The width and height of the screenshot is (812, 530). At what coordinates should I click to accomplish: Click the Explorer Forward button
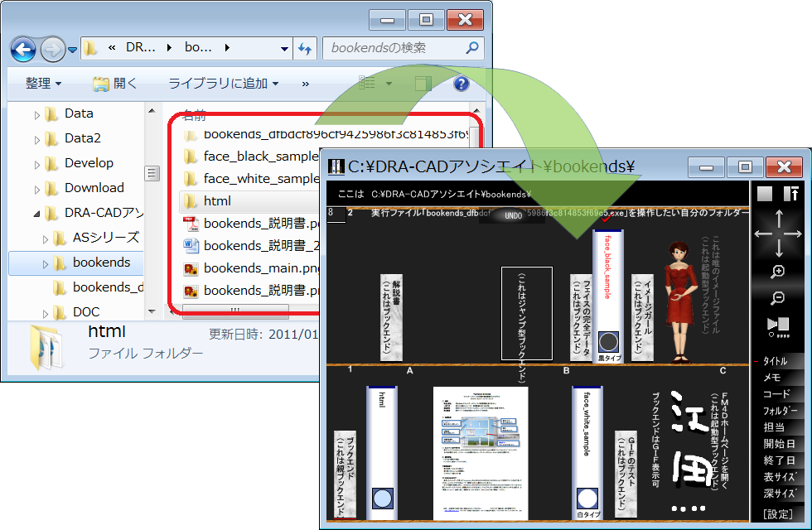pyautogui.click(x=53, y=50)
